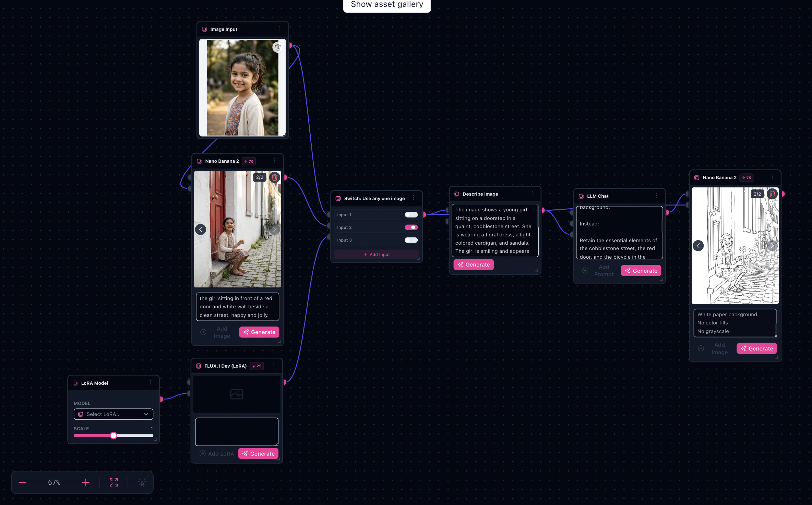Screen dimensions: 812x505
Task: Open the Switch node options menu
Action: click(414, 198)
